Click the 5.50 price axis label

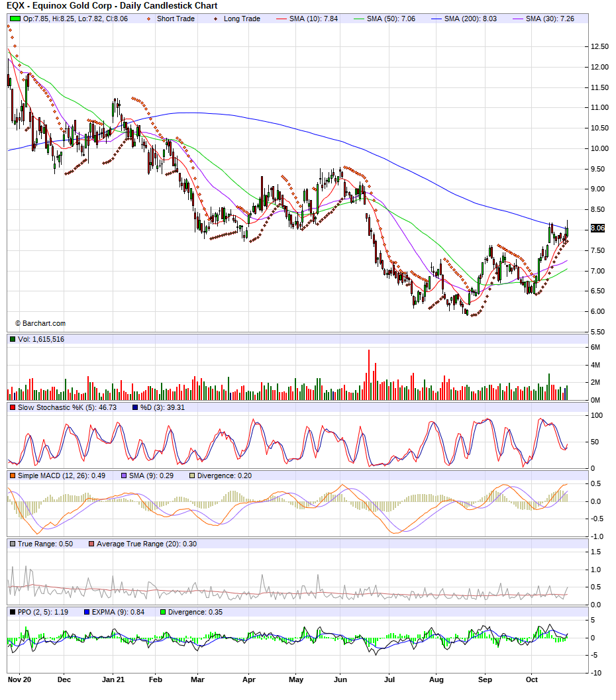597,332
